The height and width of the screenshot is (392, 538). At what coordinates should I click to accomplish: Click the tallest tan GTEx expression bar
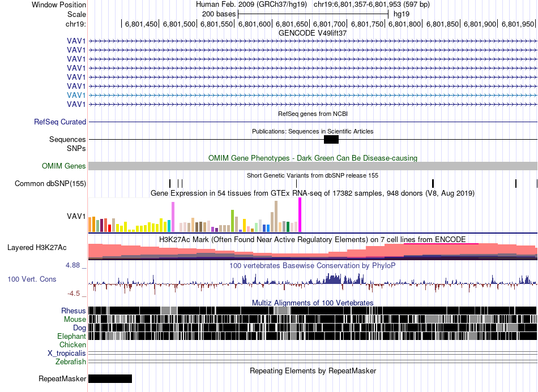point(276,217)
